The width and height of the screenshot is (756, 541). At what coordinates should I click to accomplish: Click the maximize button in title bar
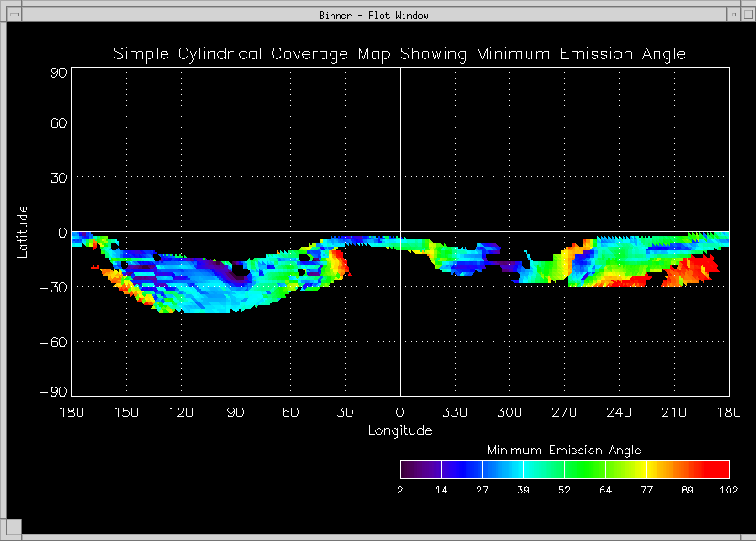(x=747, y=15)
